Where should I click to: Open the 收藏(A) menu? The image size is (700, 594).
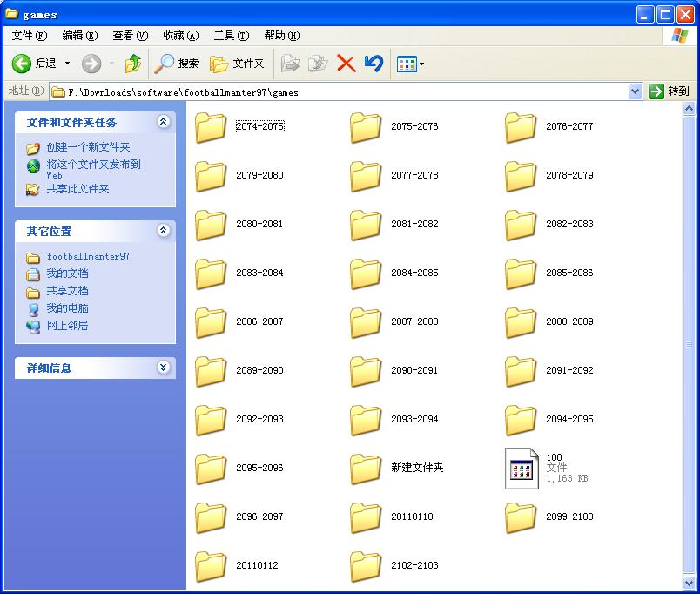click(x=181, y=36)
